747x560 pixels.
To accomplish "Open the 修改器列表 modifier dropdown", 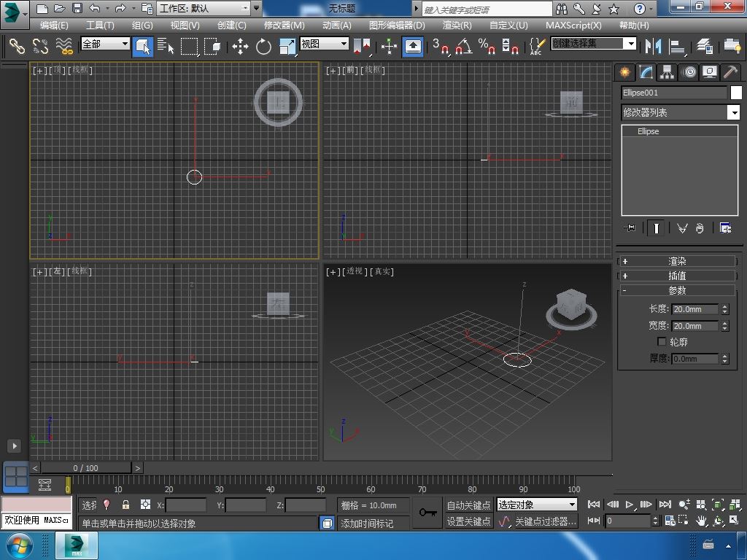I will pos(733,112).
